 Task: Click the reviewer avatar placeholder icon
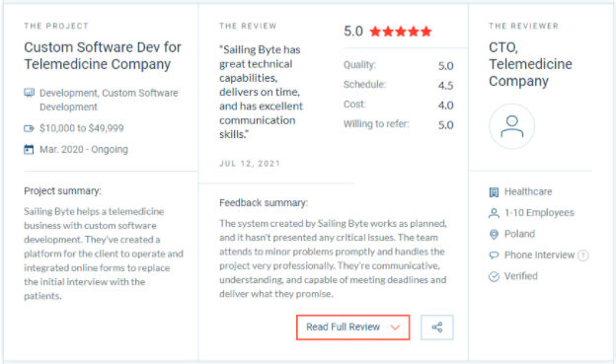pyautogui.click(x=511, y=126)
